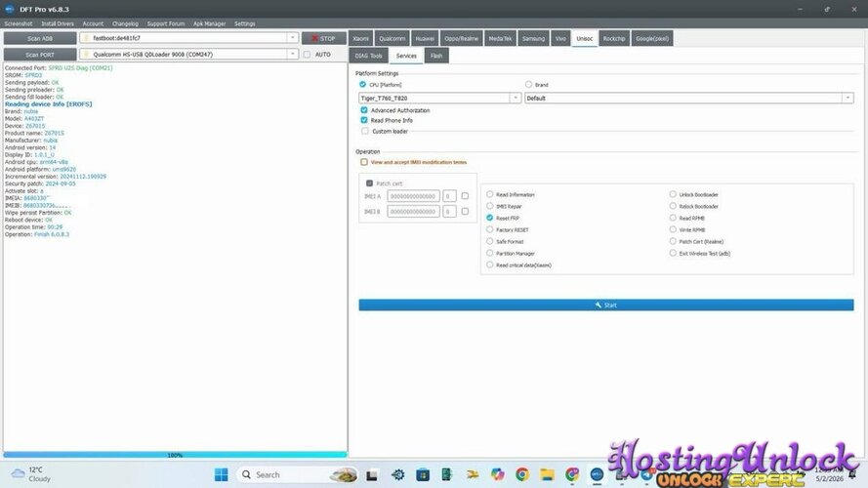Click the Scan PORT button
Screen dimensions: 868x488
[40, 55]
